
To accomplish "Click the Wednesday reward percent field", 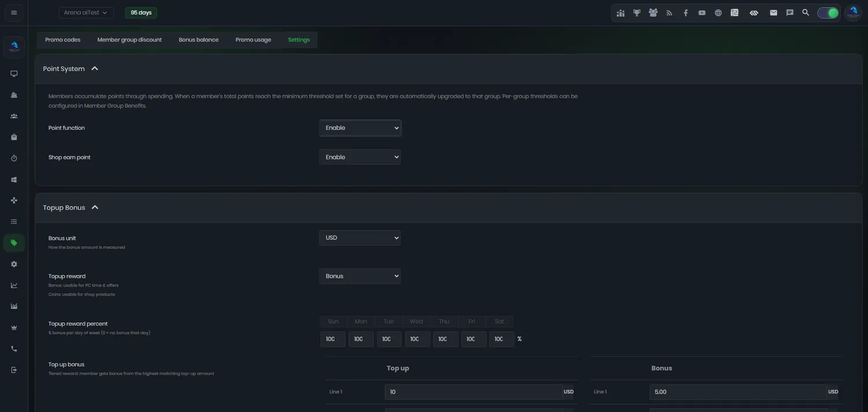I will 417,339.
